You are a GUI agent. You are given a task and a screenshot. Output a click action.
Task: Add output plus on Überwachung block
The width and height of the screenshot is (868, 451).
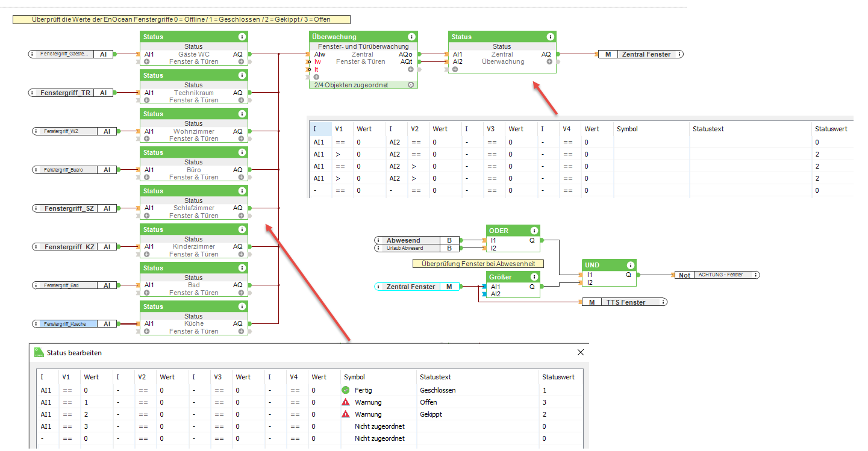(x=411, y=69)
